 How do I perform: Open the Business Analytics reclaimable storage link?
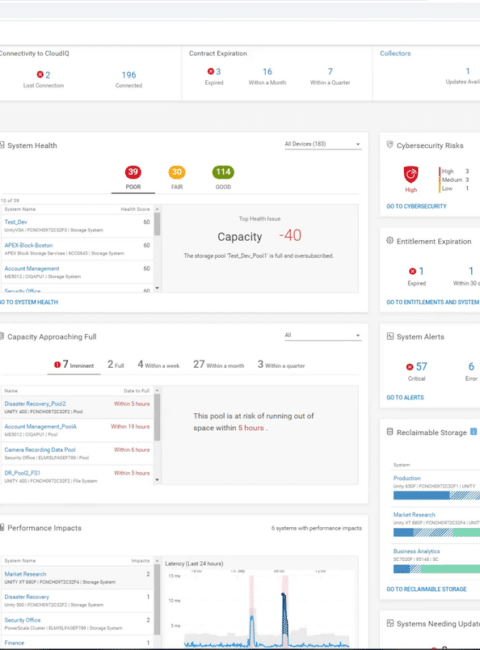417,551
